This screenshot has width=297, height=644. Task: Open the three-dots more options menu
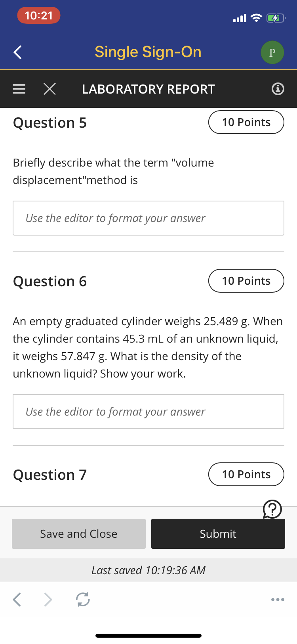[x=278, y=599]
